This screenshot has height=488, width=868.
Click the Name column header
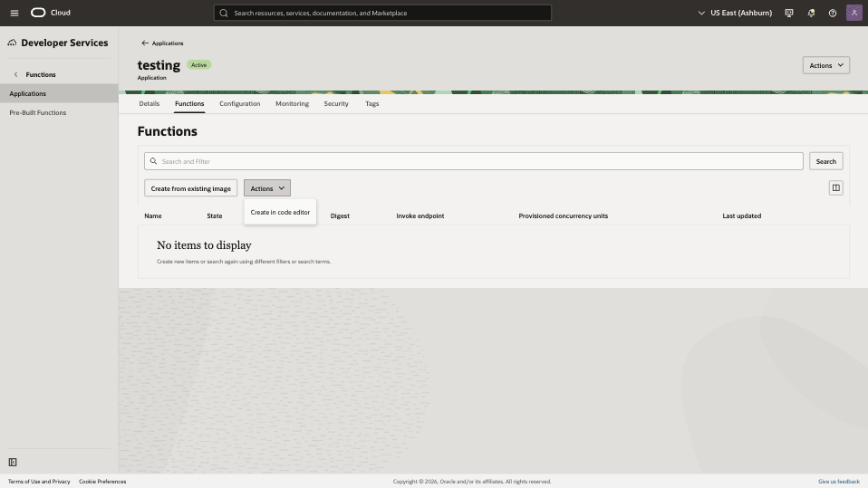153,215
